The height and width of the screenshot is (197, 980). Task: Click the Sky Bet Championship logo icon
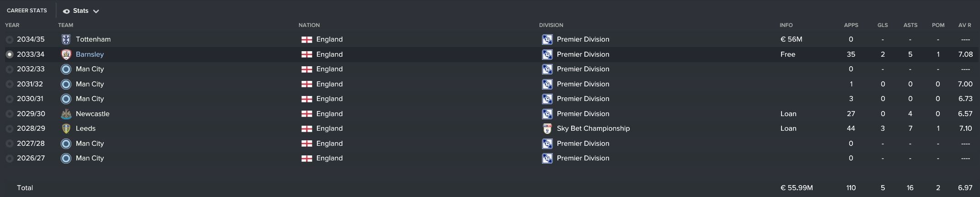click(x=547, y=128)
